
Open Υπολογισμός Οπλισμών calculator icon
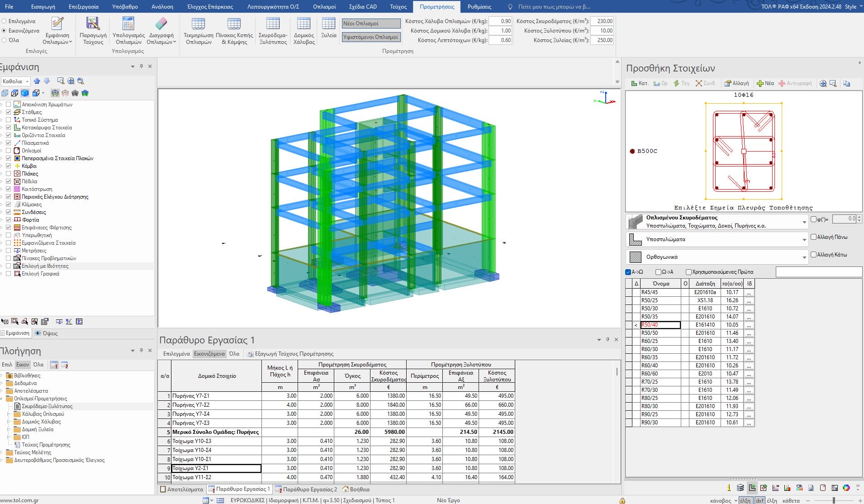[x=128, y=24]
